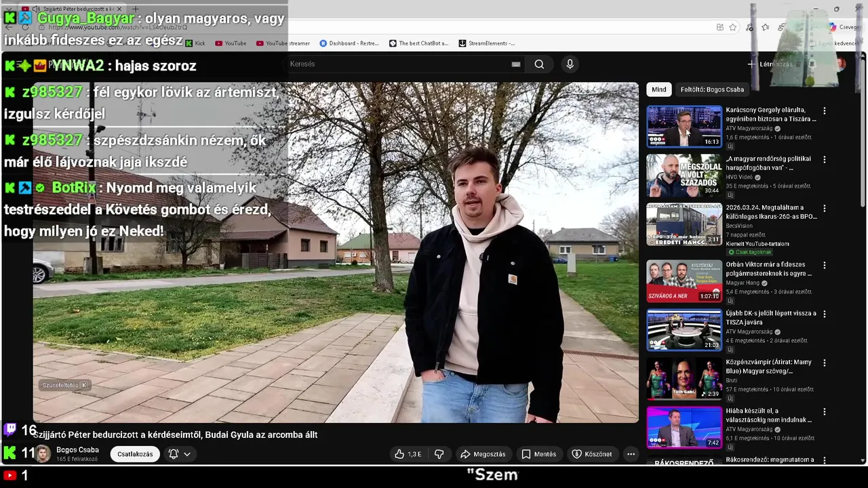868x488 pixels.
Task: Open options menu for Orbán Viktor video
Action: click(825, 265)
